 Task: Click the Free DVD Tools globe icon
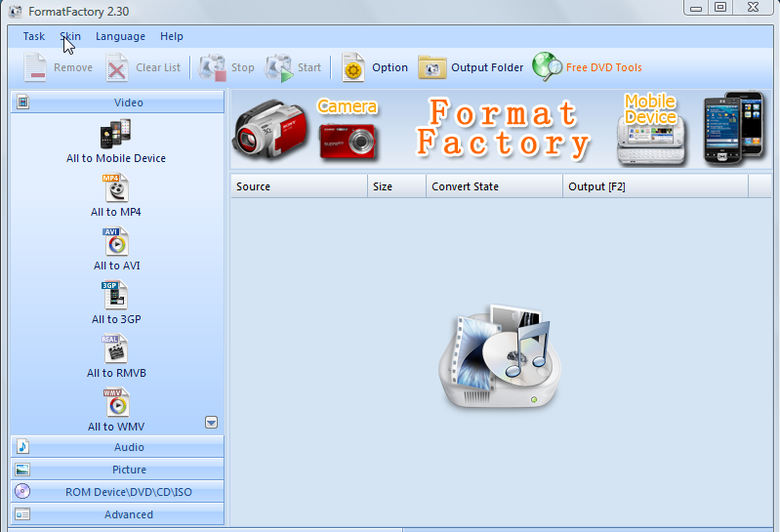click(547, 66)
